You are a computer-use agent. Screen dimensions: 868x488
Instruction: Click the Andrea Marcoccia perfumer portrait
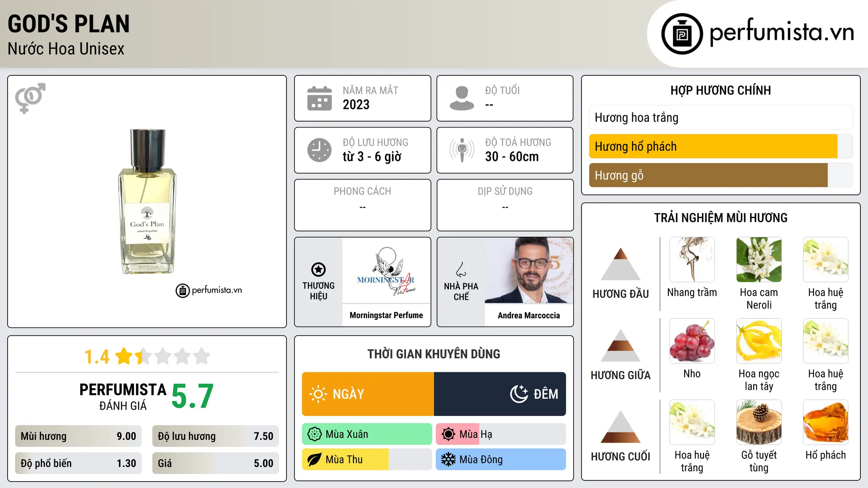(x=529, y=271)
